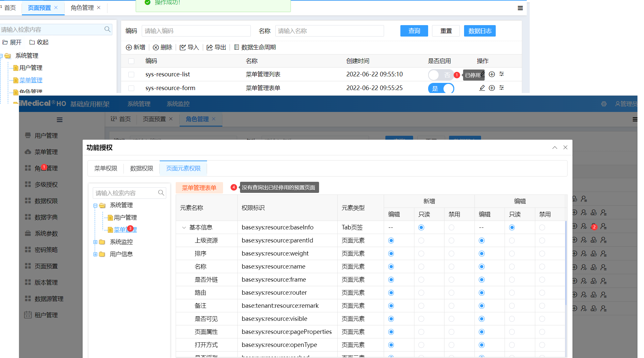This screenshot has height=358, width=644.
Task: Open the settings sliders icon for sys-resource-form
Action: (x=502, y=88)
